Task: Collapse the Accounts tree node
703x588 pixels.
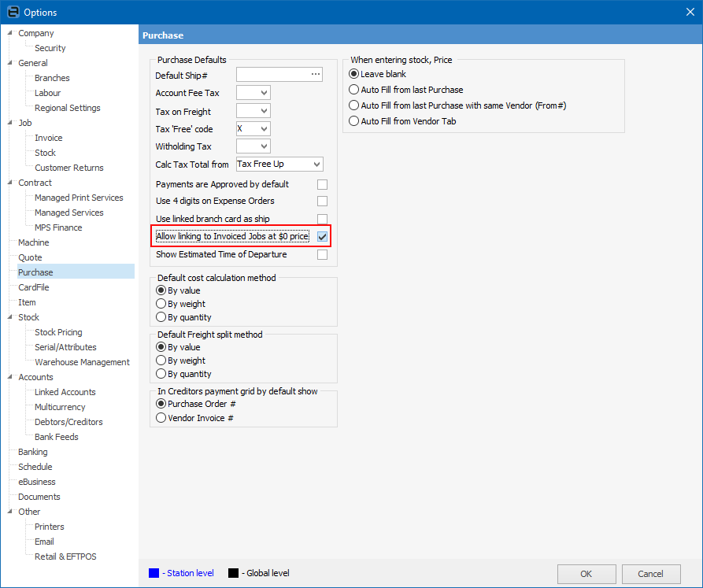Action: (9, 377)
